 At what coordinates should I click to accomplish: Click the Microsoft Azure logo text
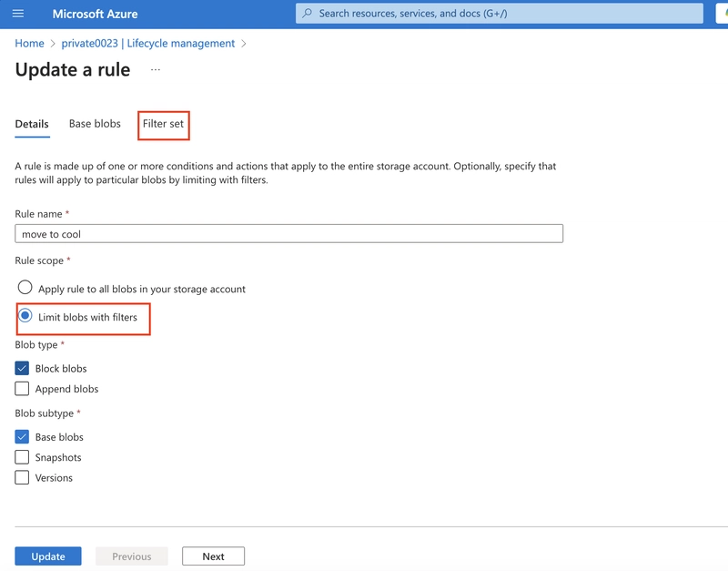click(95, 14)
